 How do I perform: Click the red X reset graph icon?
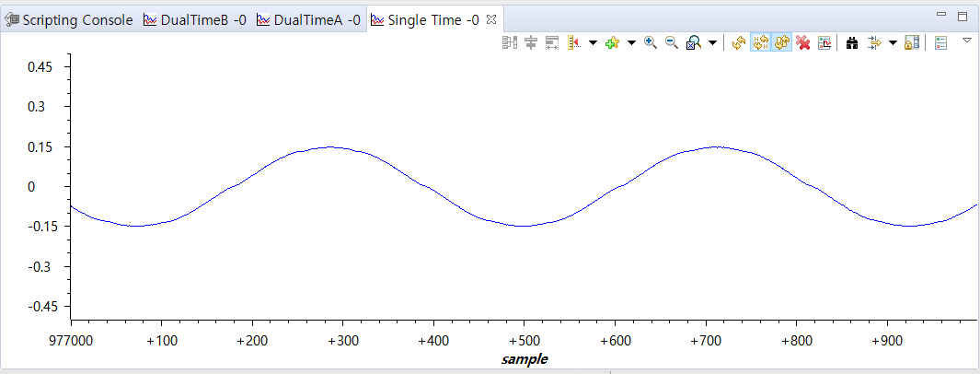[x=803, y=42]
